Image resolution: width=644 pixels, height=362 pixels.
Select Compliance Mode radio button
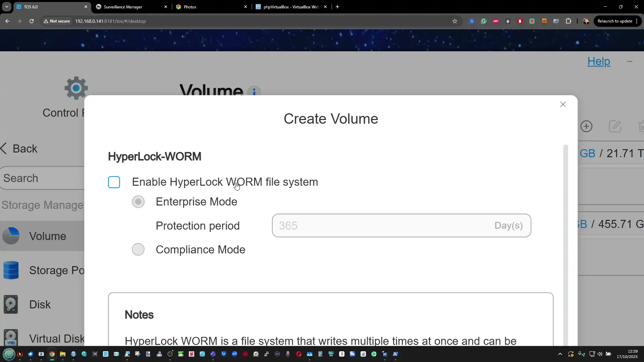click(138, 250)
